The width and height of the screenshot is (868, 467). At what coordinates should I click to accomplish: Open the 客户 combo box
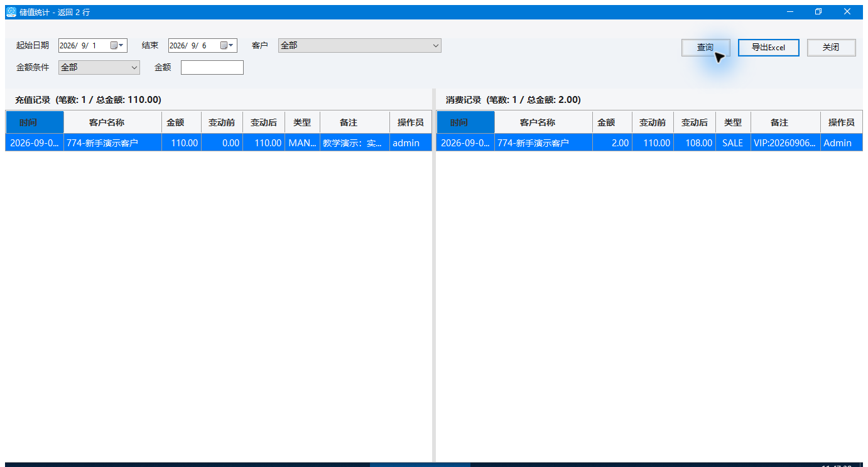coord(360,45)
